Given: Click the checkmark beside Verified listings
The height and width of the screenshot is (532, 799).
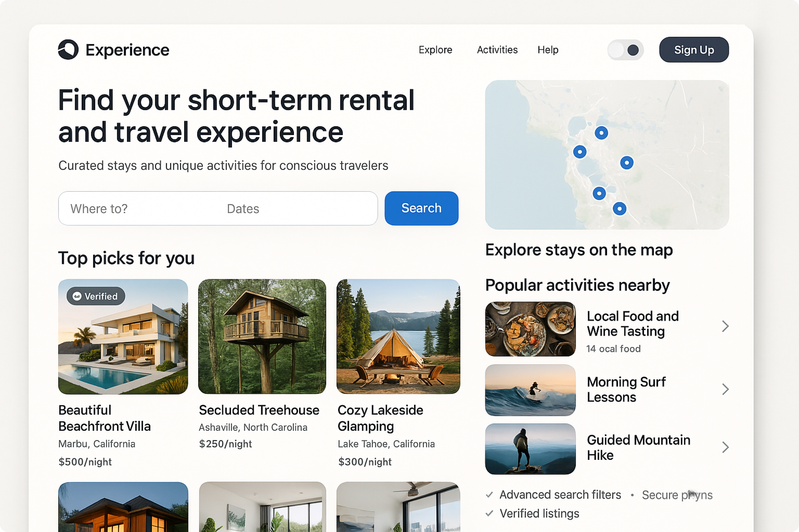Looking at the screenshot, I should tap(489, 513).
